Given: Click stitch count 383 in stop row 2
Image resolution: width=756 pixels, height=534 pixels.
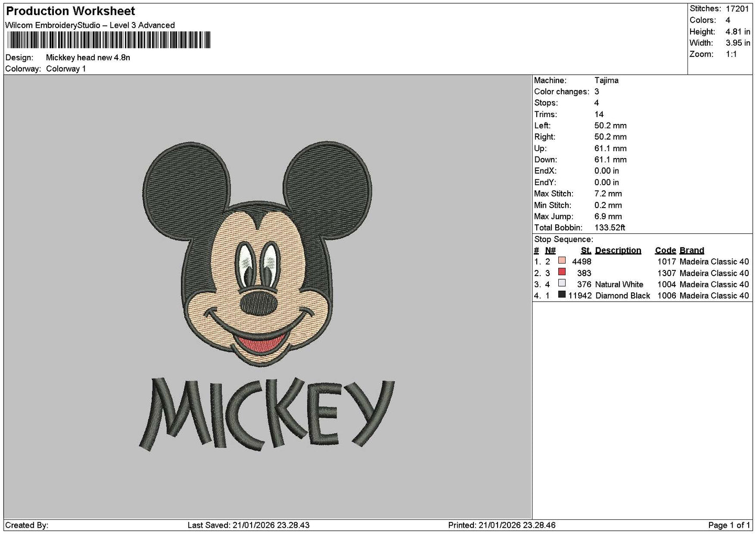Looking at the screenshot, I should click(x=584, y=273).
